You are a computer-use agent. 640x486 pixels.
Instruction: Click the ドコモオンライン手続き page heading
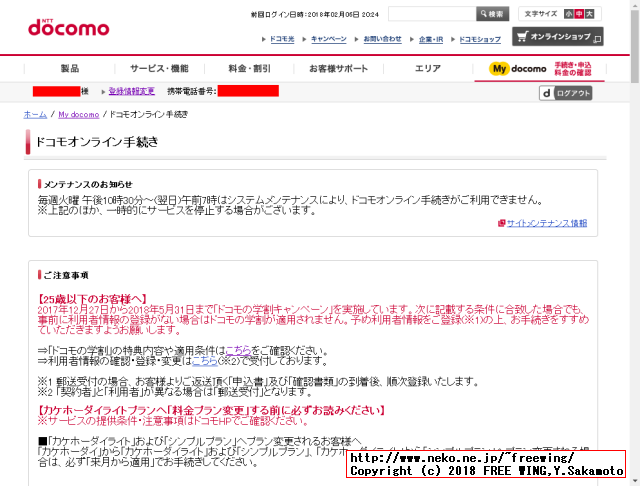[97, 142]
